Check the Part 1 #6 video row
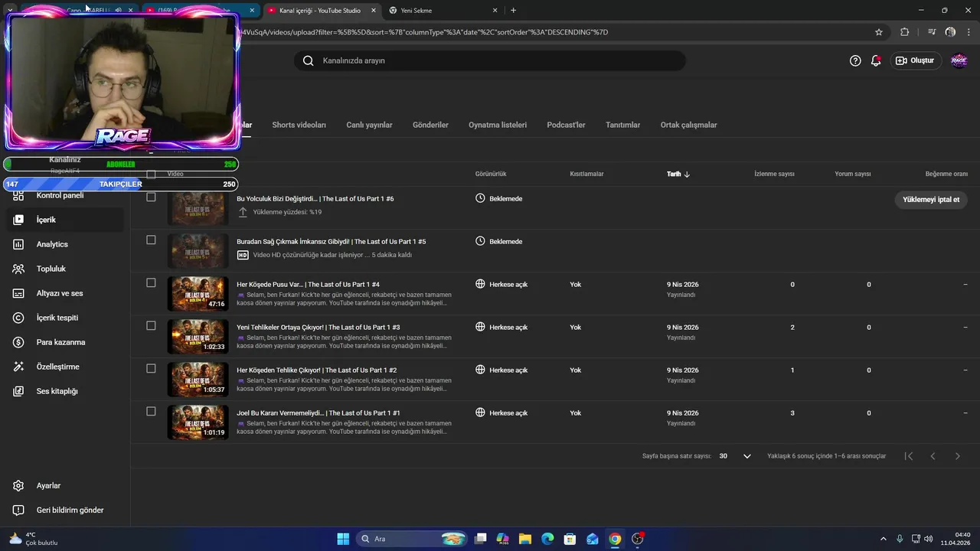This screenshot has width=980, height=551. pyautogui.click(x=151, y=197)
